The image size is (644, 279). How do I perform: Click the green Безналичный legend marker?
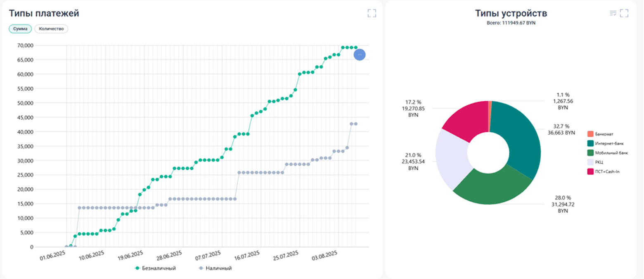point(137,268)
